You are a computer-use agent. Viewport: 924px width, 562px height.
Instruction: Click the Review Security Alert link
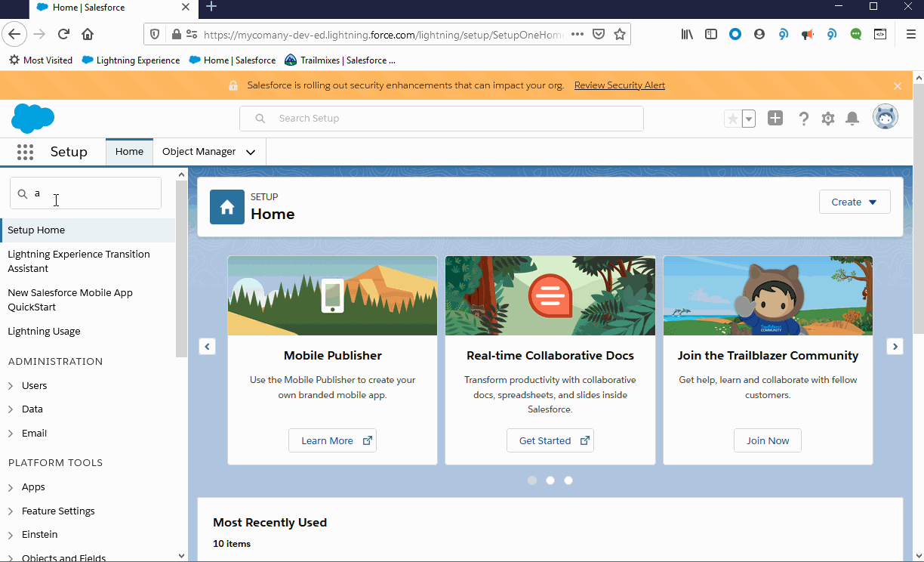(620, 85)
